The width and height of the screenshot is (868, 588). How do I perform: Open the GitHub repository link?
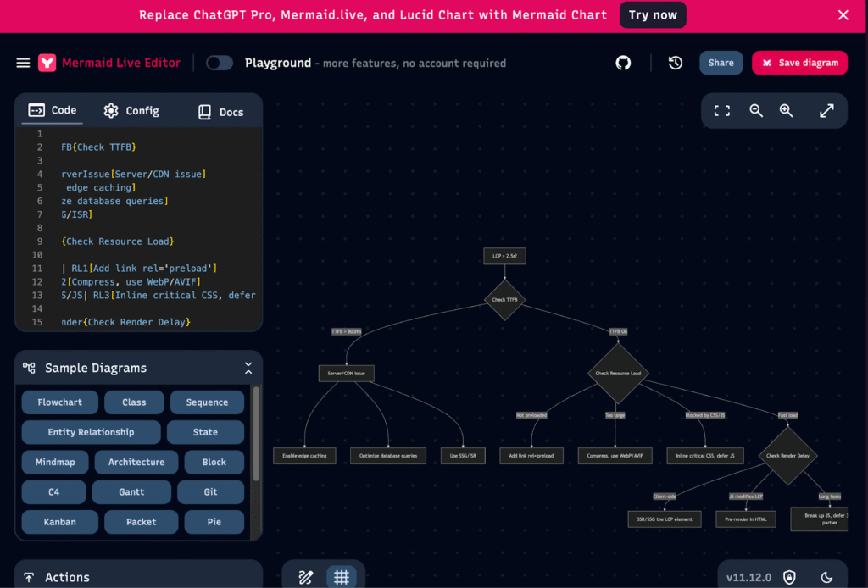[623, 62]
